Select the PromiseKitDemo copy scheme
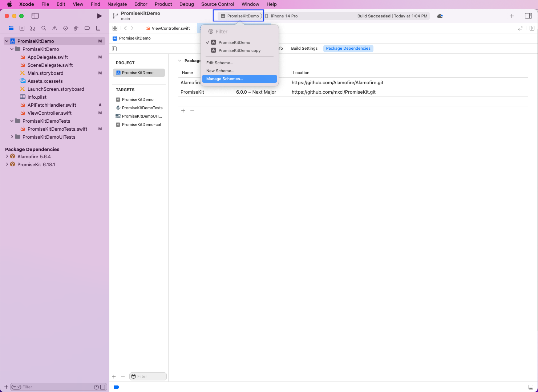 (239, 50)
